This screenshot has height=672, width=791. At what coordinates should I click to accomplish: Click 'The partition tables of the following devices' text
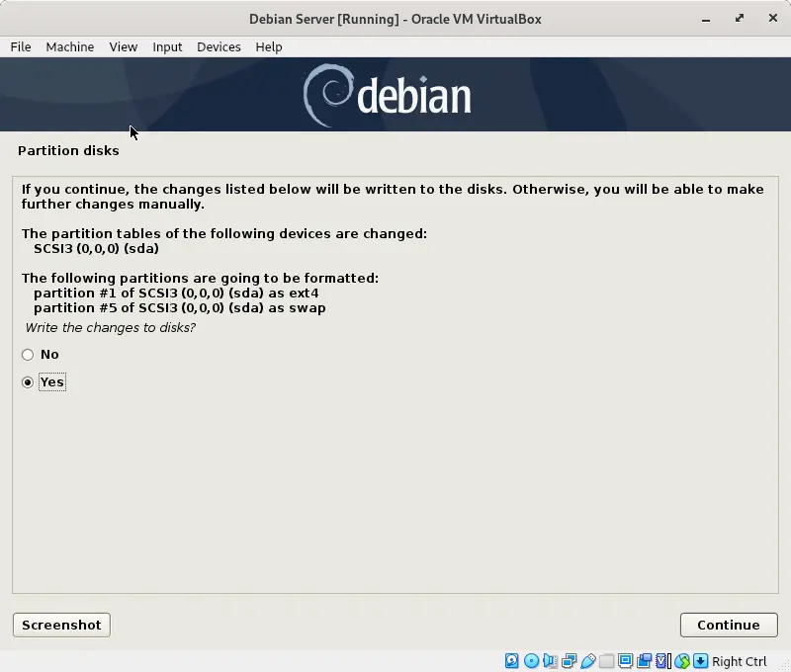(x=224, y=234)
